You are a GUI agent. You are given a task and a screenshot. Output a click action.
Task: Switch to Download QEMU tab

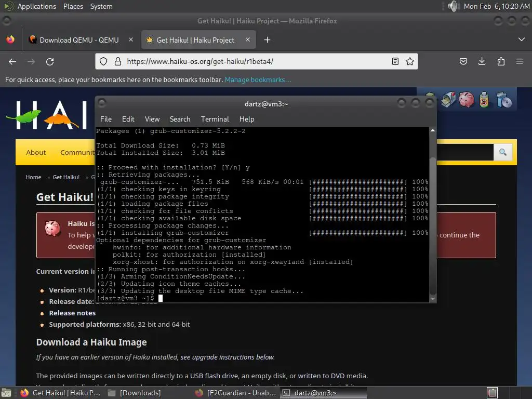point(79,39)
